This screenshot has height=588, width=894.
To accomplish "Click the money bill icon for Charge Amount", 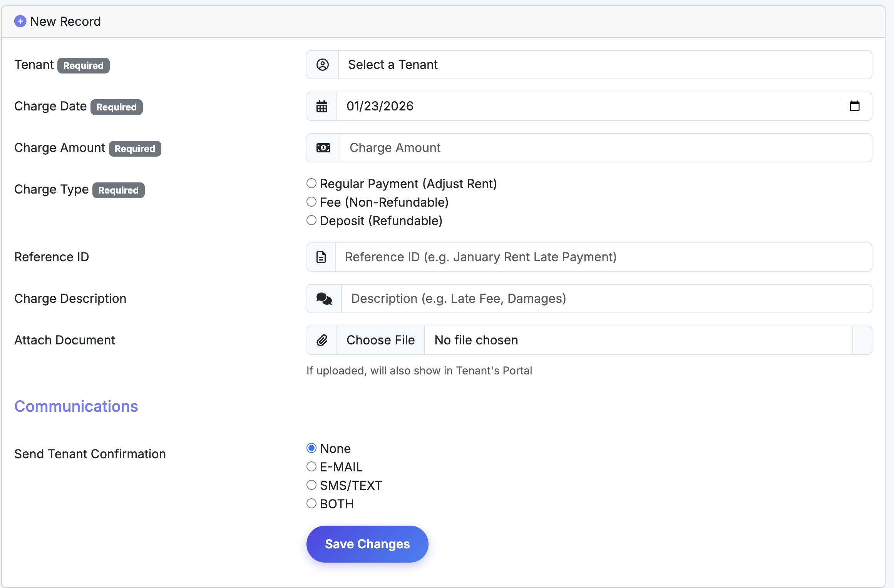I will click(x=323, y=148).
